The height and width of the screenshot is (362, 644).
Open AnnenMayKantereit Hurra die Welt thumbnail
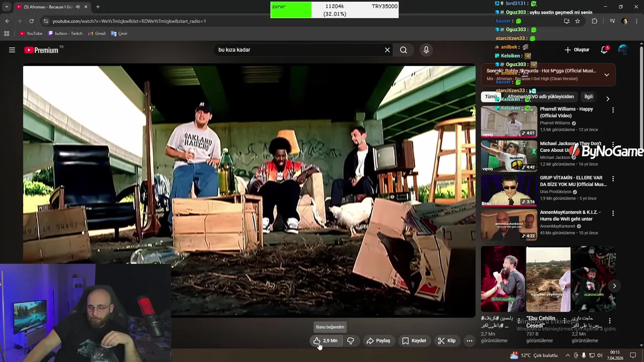click(x=509, y=225)
